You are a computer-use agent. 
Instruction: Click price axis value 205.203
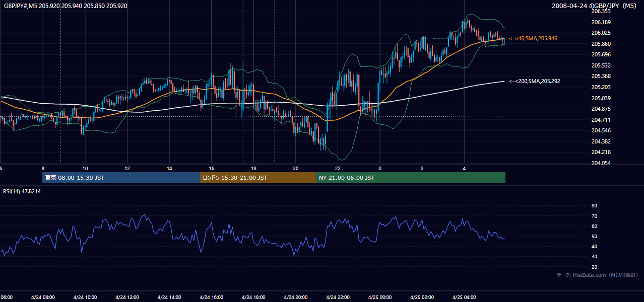601,87
